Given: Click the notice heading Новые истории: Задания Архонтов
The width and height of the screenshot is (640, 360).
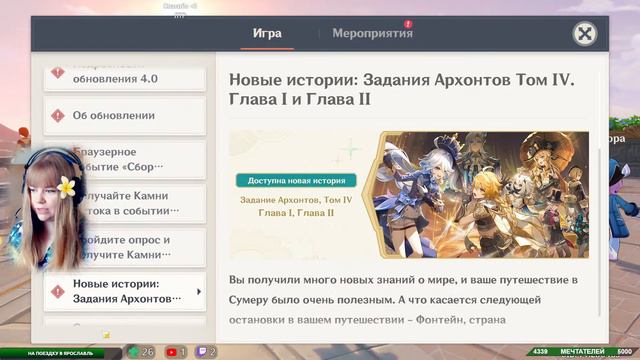Looking at the screenshot, I should point(402,89).
